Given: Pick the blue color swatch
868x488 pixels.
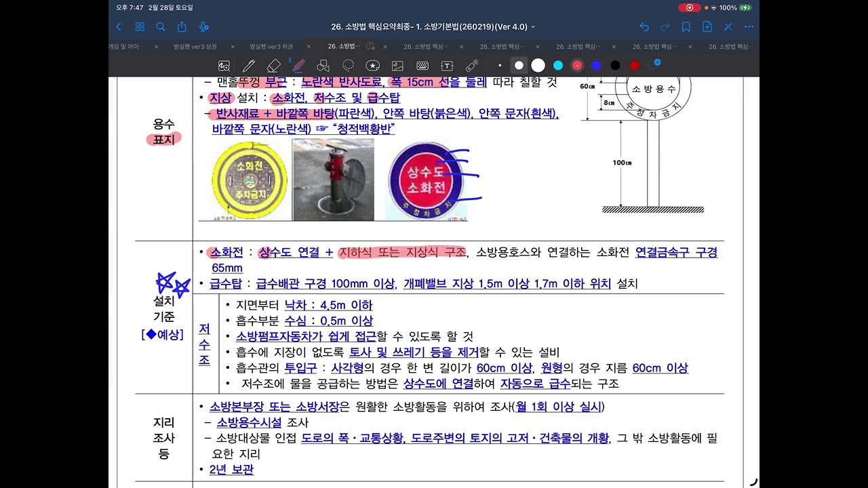Looking at the screenshot, I should pyautogui.click(x=596, y=66).
